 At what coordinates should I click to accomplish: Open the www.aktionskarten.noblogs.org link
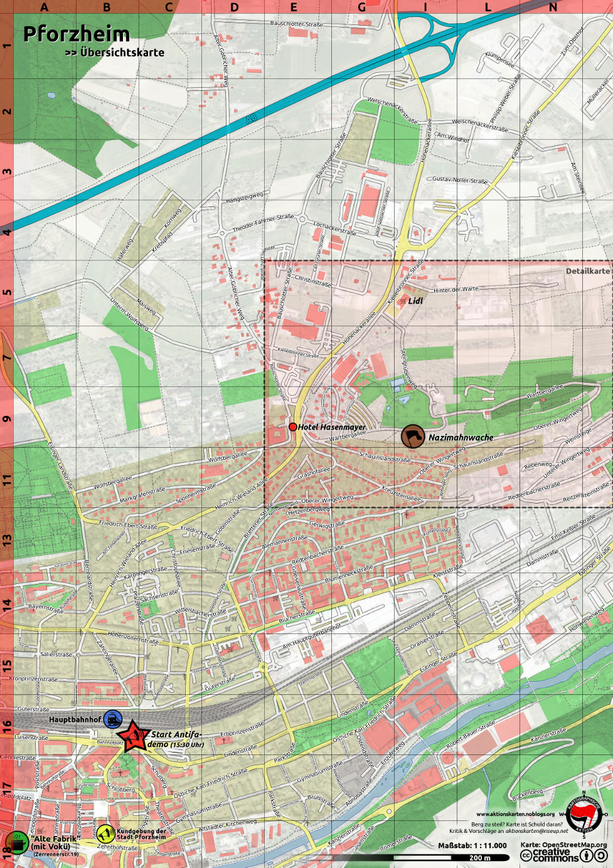(x=515, y=814)
